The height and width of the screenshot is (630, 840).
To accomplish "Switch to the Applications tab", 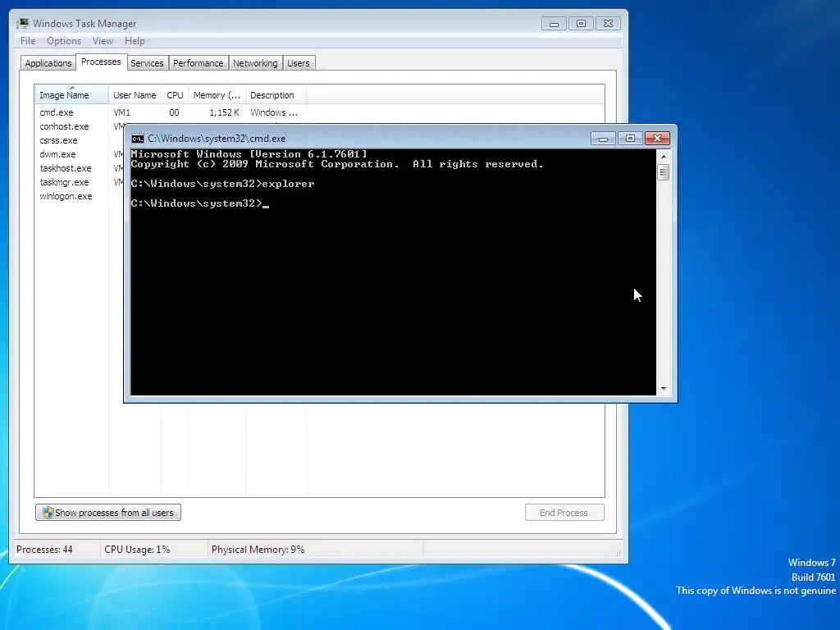I will pyautogui.click(x=48, y=63).
